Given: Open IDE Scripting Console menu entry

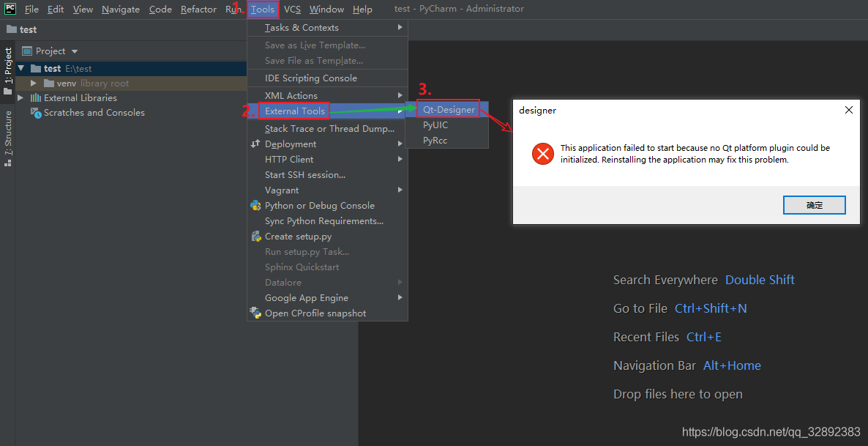Looking at the screenshot, I should point(310,78).
